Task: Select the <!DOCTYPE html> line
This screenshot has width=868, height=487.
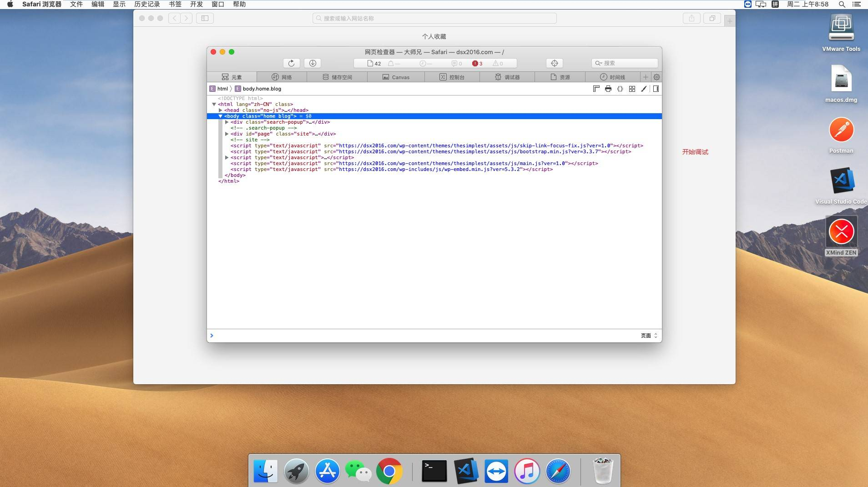Action: (240, 98)
